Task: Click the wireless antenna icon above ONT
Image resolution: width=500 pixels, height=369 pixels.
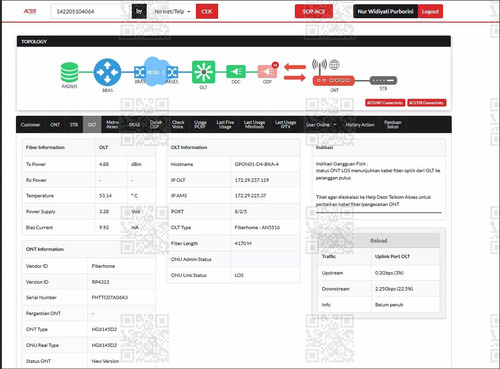Action: click(319, 66)
